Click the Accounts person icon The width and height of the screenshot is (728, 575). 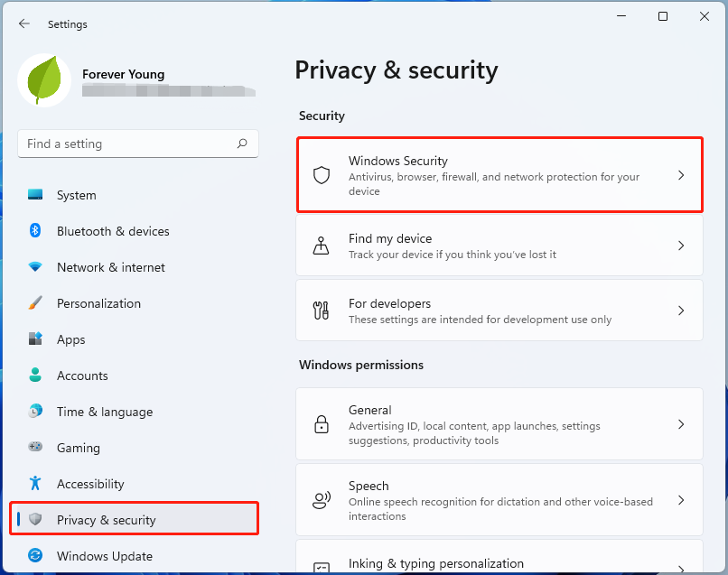[35, 376]
